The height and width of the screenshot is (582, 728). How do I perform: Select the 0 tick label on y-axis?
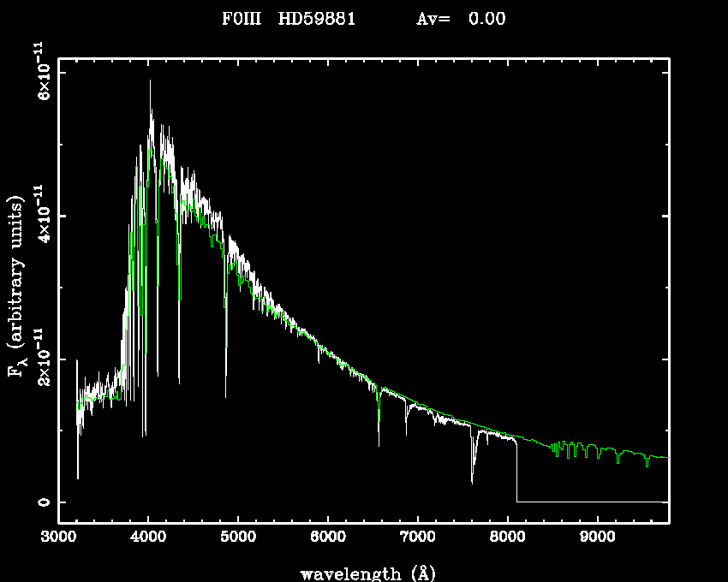pyautogui.click(x=40, y=502)
